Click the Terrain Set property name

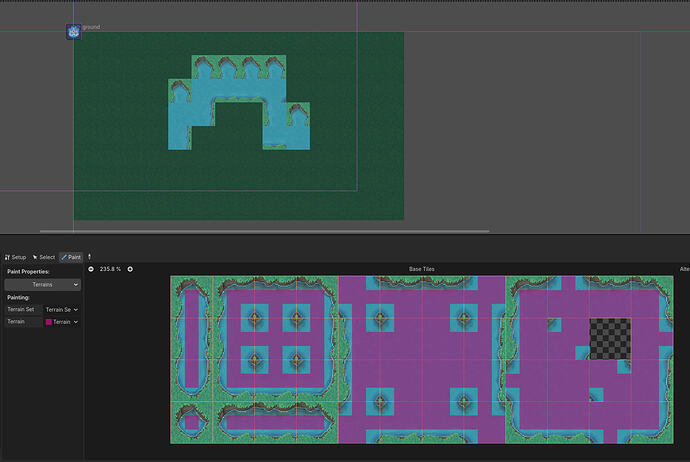tap(21, 309)
